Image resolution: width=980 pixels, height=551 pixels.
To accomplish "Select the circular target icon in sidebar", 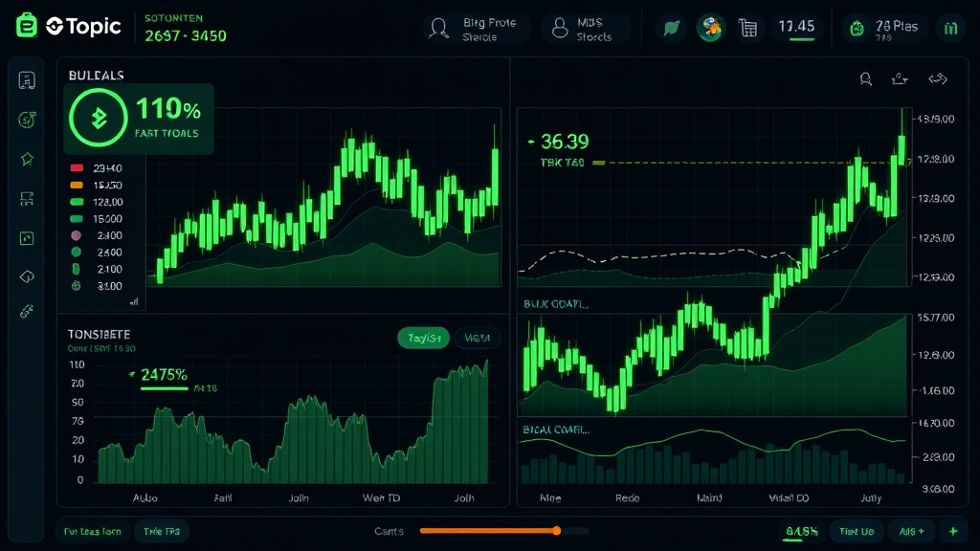I will [27, 120].
